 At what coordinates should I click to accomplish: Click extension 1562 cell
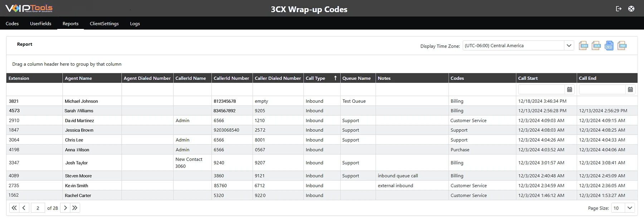tap(34, 195)
